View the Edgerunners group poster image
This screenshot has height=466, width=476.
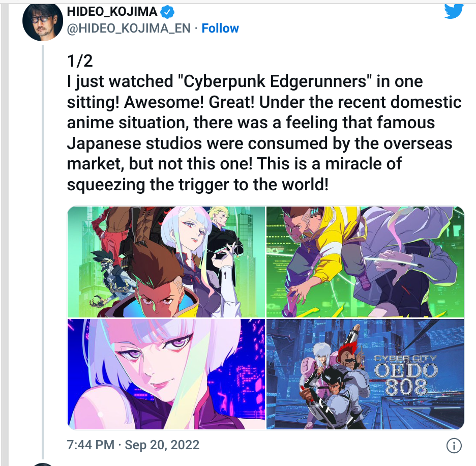click(x=166, y=262)
